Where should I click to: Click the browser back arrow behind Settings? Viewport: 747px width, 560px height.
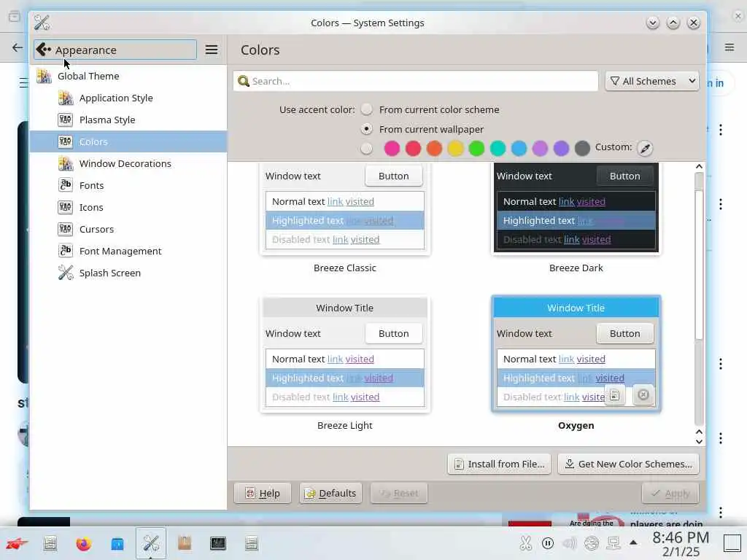pos(18,47)
